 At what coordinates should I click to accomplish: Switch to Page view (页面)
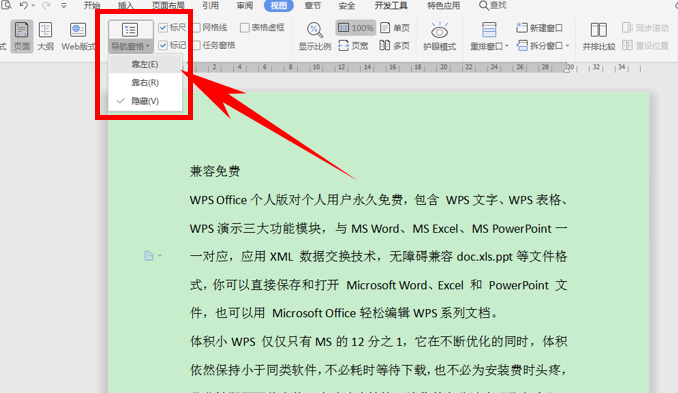coord(21,36)
